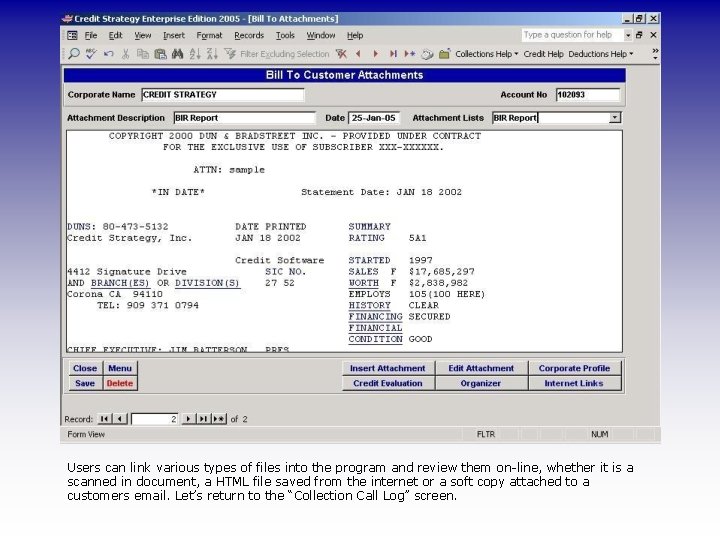
Task: Click the Paste clipboard icon
Action: 160,54
